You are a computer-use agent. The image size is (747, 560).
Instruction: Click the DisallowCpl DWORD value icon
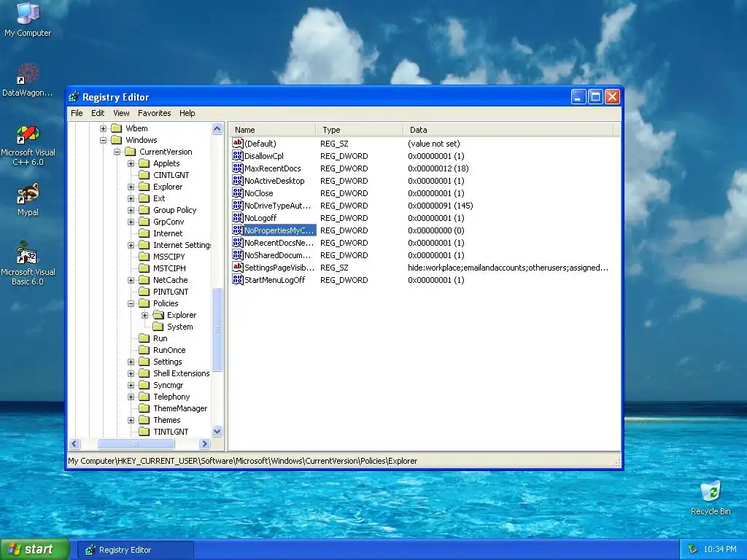tap(238, 155)
